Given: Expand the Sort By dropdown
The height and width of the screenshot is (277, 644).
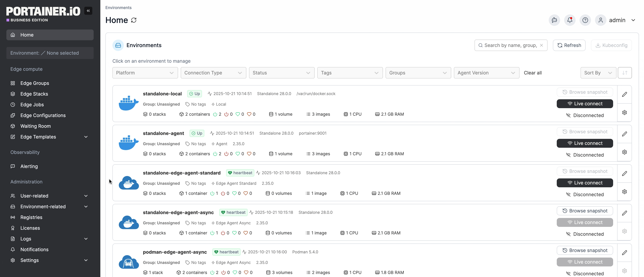Looking at the screenshot, I should coord(598,73).
